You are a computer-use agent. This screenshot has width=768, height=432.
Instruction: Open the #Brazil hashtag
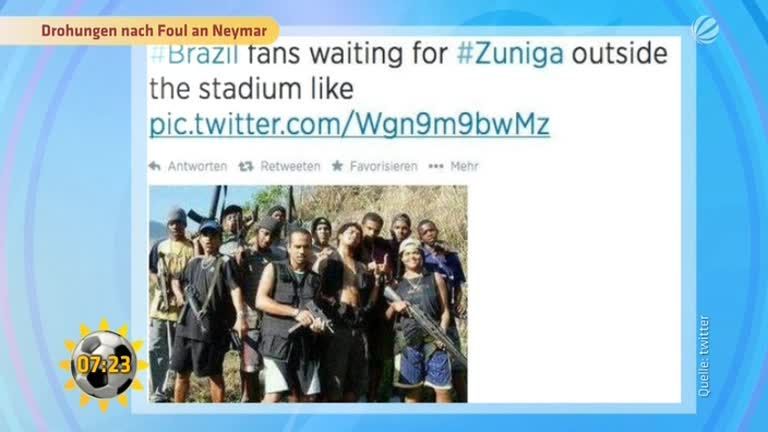click(194, 54)
